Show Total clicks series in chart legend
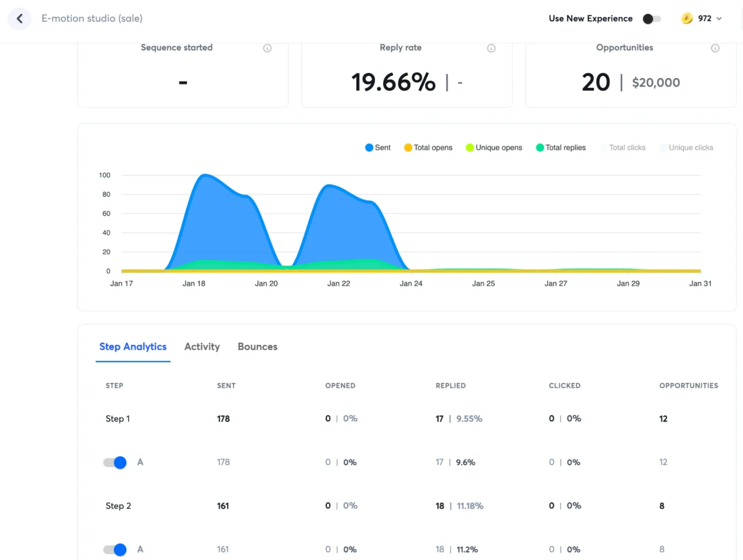 pyautogui.click(x=623, y=148)
